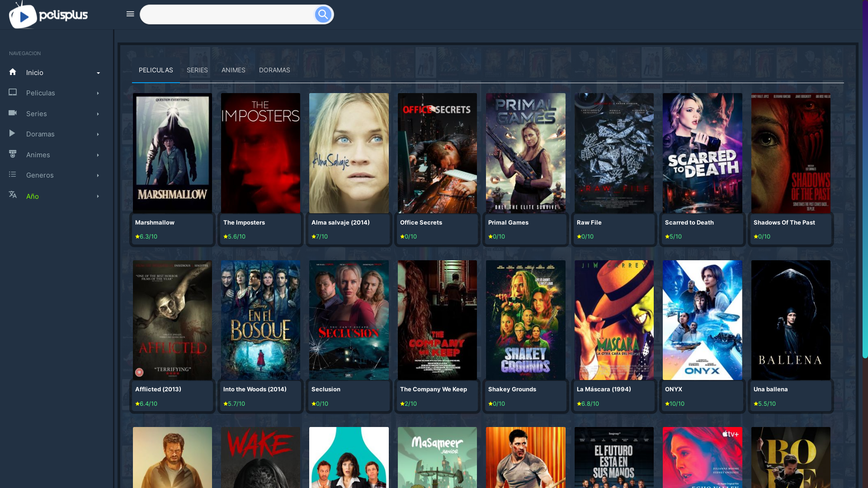Switch to the SERIES tab
This screenshot has width=868, height=488.
pos(197,70)
